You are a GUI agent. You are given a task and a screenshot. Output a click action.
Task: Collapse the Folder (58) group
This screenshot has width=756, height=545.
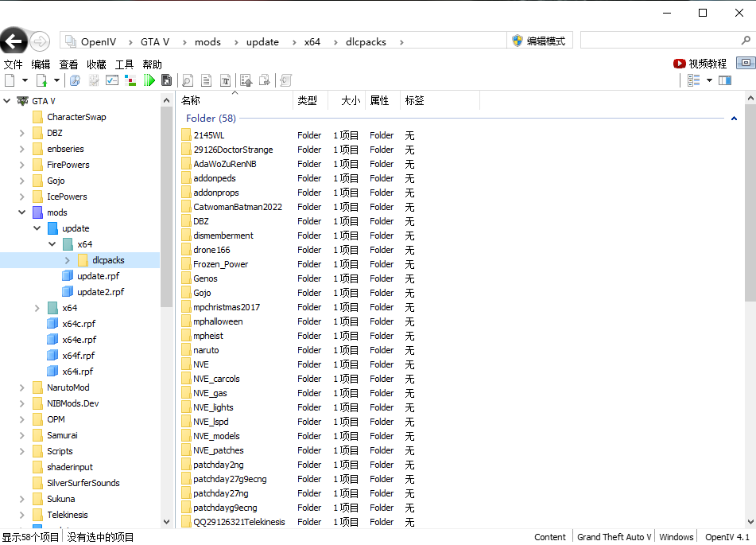click(734, 119)
